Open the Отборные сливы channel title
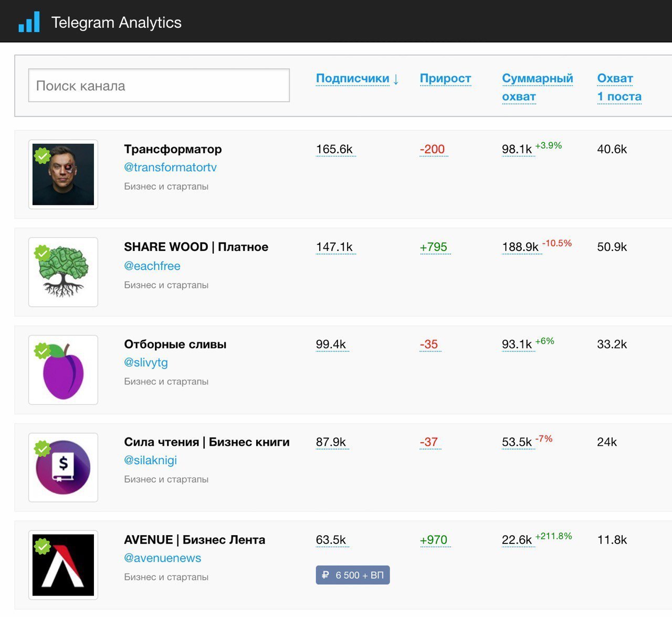This screenshot has width=672, height=617. coord(175,344)
